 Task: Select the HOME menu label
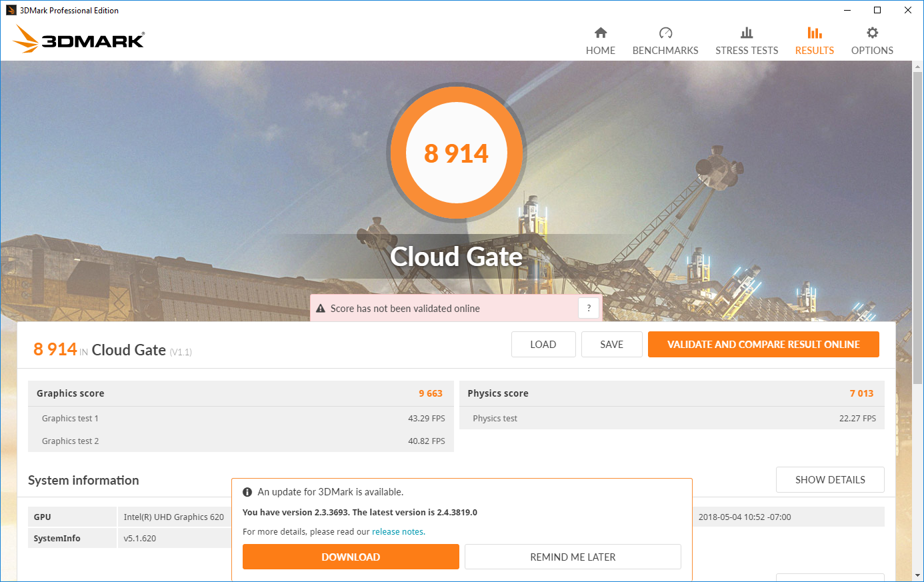(x=601, y=51)
